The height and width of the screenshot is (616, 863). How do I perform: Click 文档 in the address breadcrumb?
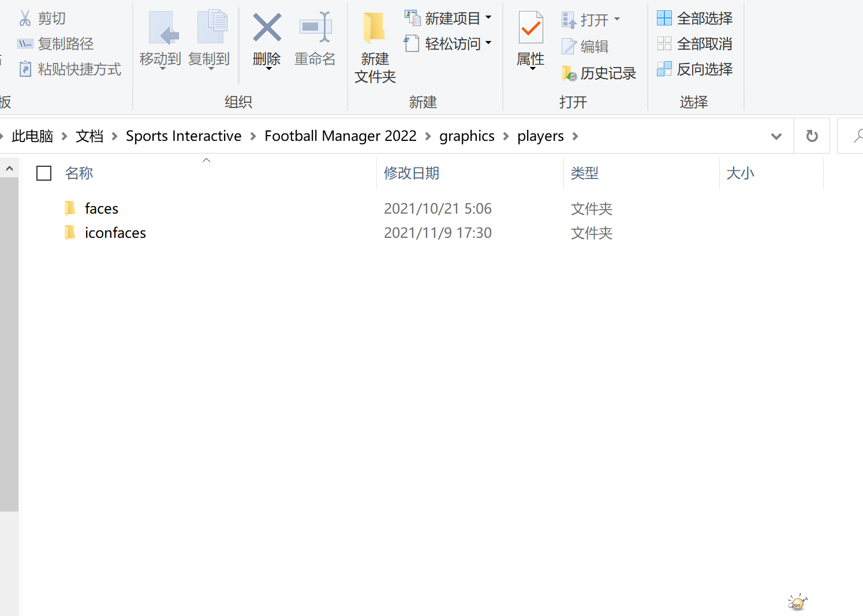click(x=89, y=136)
